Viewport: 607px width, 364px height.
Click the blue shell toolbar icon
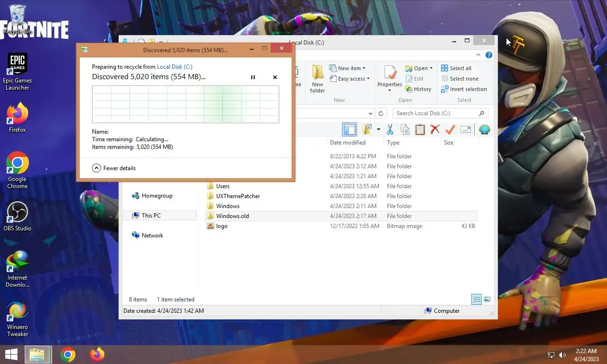click(484, 129)
